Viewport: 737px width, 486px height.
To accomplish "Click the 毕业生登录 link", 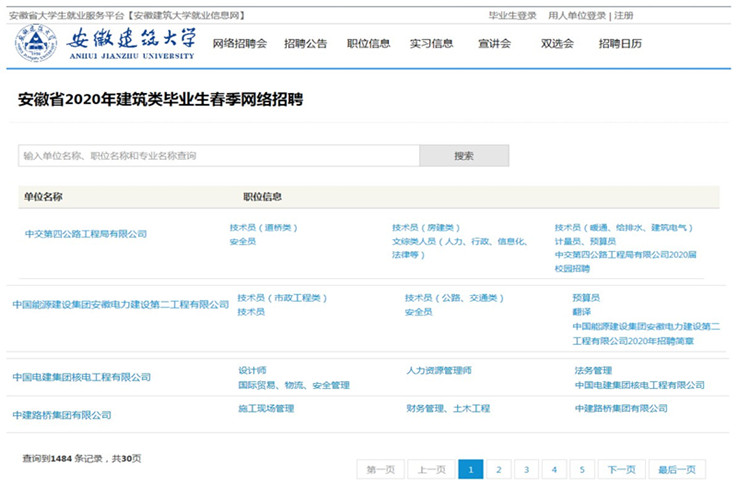I will pyautogui.click(x=512, y=16).
